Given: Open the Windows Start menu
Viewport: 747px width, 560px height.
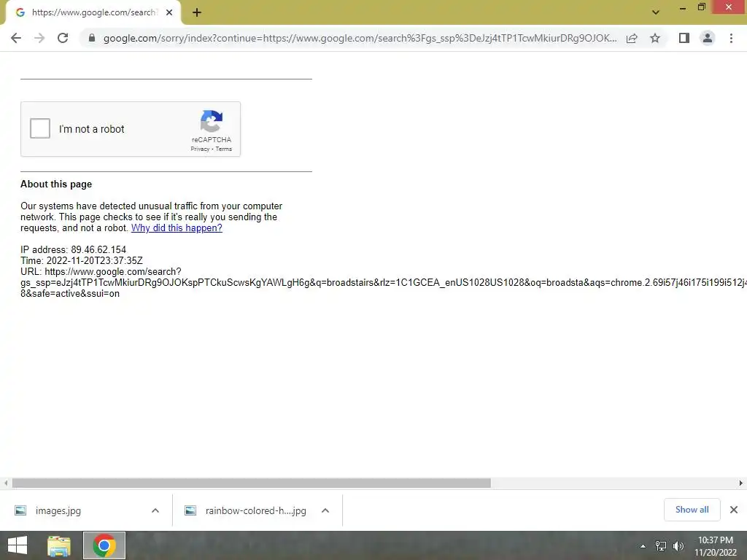Looking at the screenshot, I should coord(18,545).
